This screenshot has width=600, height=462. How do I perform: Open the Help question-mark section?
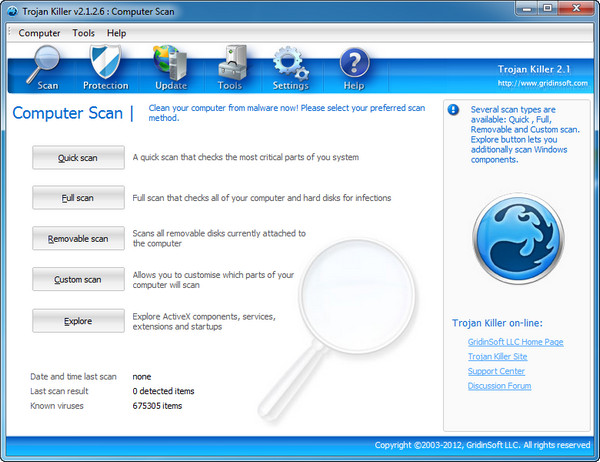coord(354,69)
